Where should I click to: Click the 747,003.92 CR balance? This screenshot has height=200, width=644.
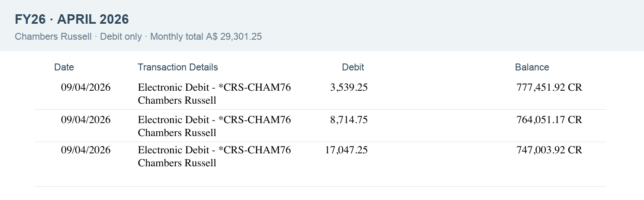549,150
